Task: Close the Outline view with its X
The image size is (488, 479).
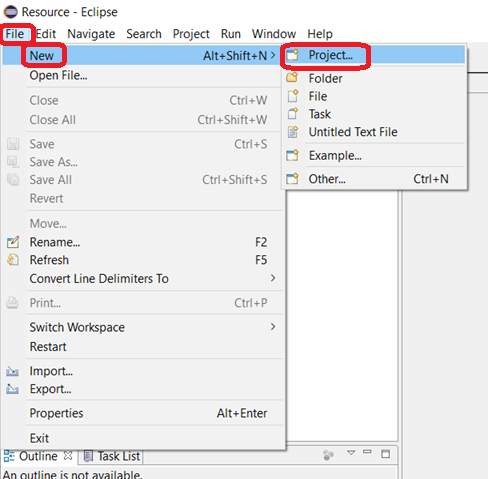Action: (68, 455)
